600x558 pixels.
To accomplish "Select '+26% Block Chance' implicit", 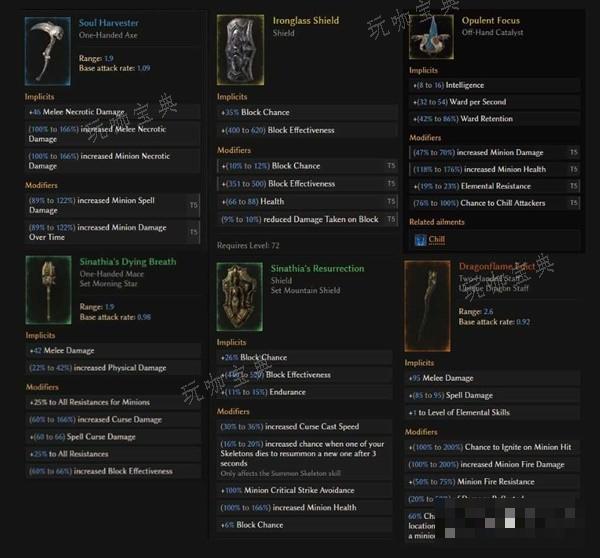I will tap(305, 357).
